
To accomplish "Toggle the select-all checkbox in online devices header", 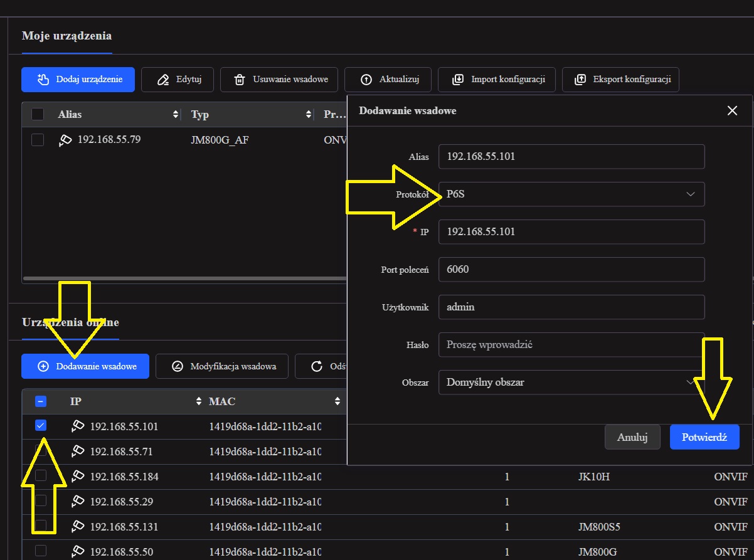I will click(41, 401).
